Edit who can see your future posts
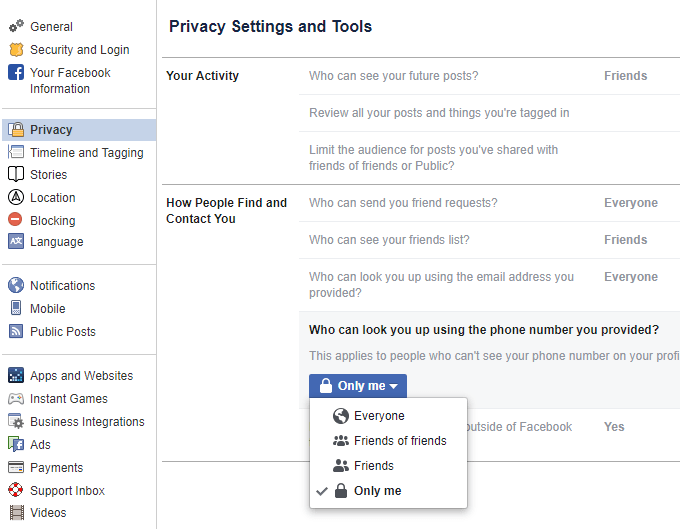 393,76
